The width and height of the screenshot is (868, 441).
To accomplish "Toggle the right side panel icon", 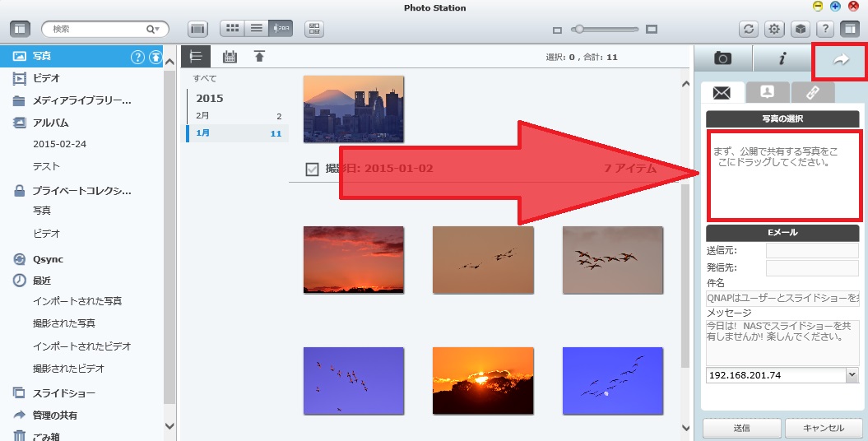I will click(x=849, y=29).
